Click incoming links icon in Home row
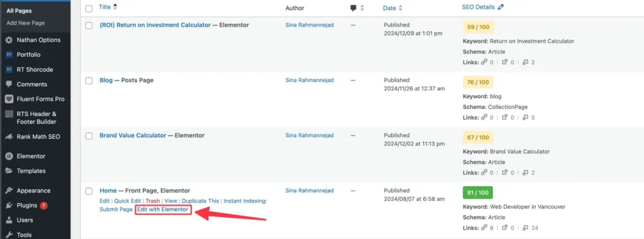Image resolution: width=644 pixels, height=239 pixels. click(x=526, y=228)
